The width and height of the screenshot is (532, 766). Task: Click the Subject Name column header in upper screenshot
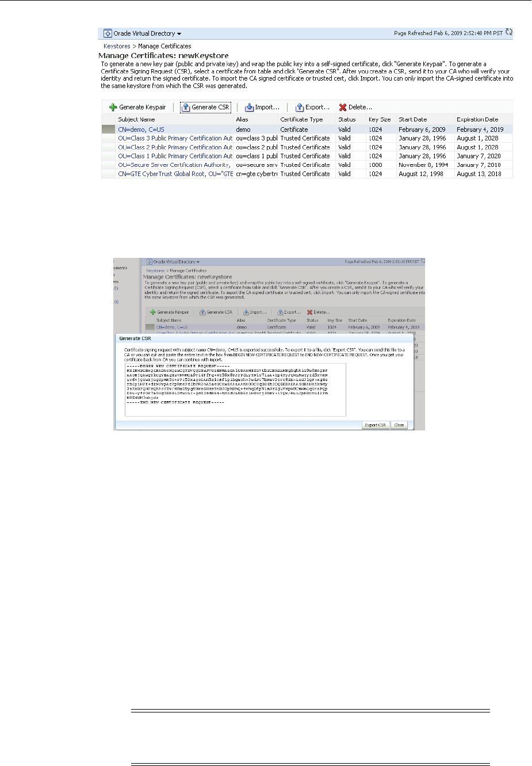tap(136, 119)
